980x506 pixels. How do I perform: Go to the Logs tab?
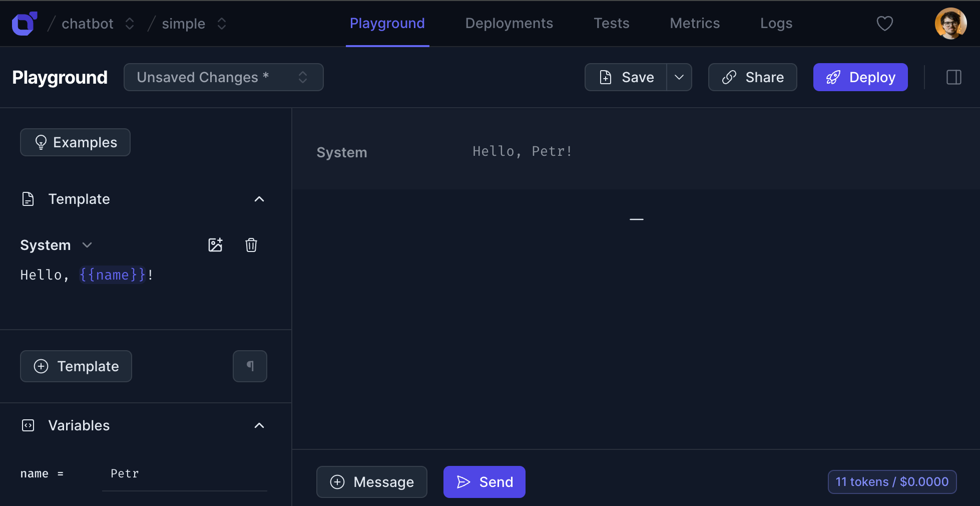tap(776, 24)
